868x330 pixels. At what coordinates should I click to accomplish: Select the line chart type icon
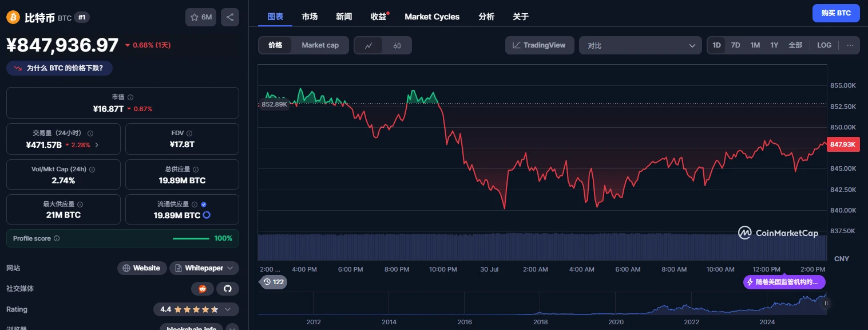369,45
